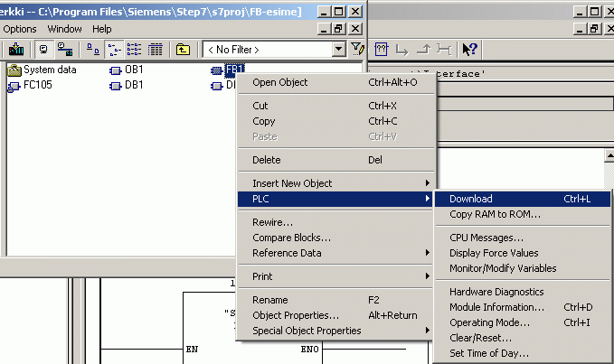The height and width of the screenshot is (364, 614).
Task: Click the branch connector icon in right toolbar
Action: tap(444, 50)
